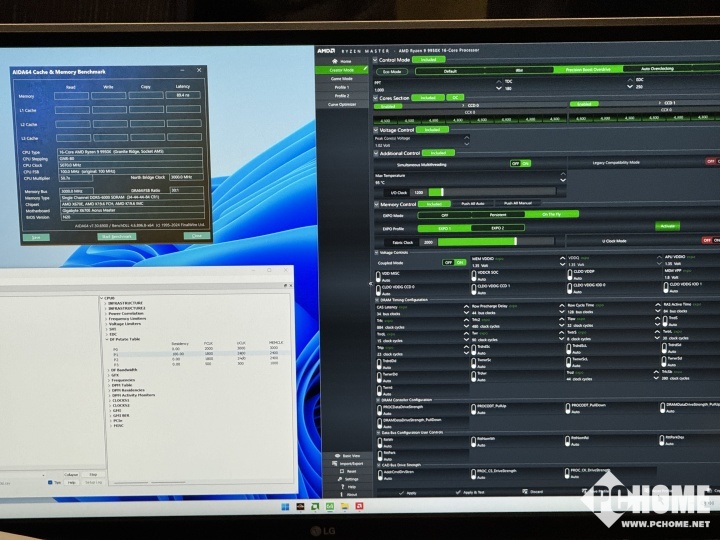Toggle Coupled Mode OFF/ON switch
Screen dimensions: 720x540
454,262
